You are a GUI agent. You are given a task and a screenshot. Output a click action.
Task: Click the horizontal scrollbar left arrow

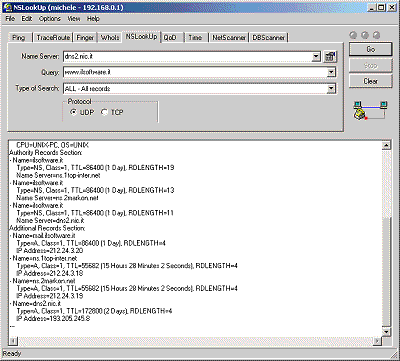tap(13, 341)
